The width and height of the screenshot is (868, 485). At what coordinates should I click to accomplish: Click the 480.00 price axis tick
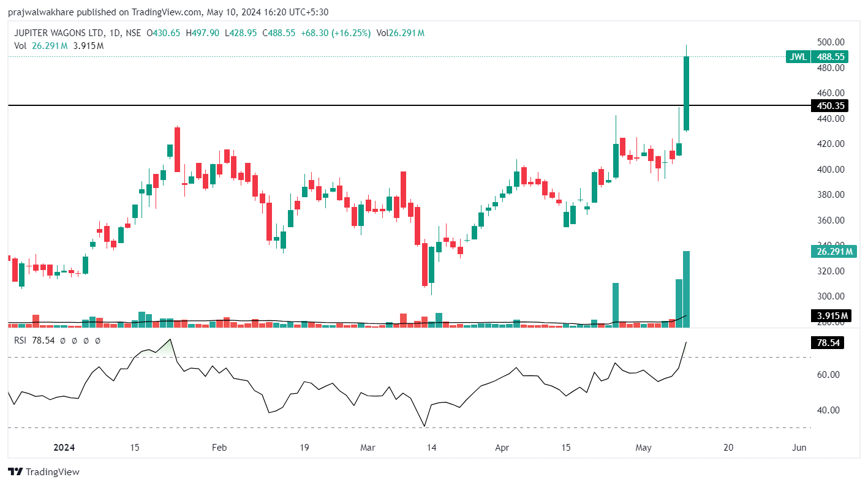coord(831,67)
